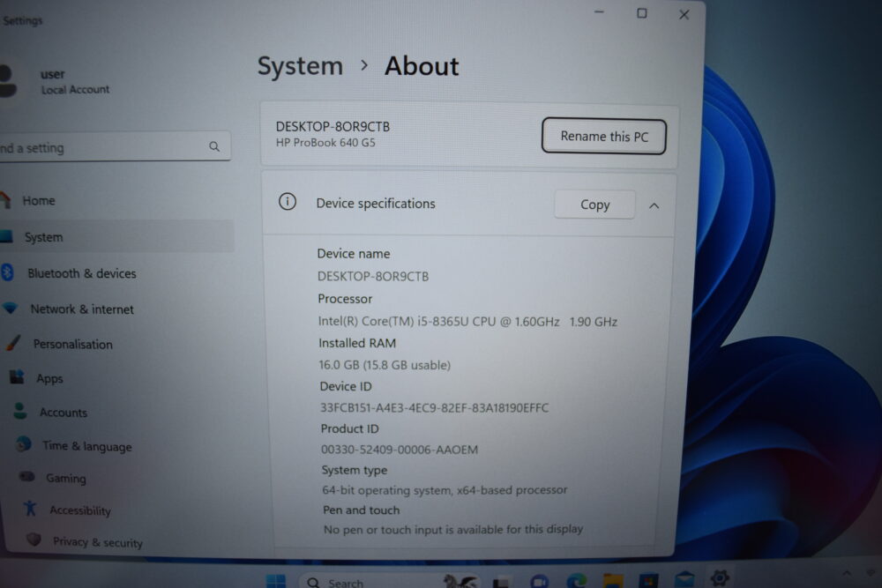Show hidden icons in the system tray
This screenshot has height=588, width=882.
tap(847, 573)
